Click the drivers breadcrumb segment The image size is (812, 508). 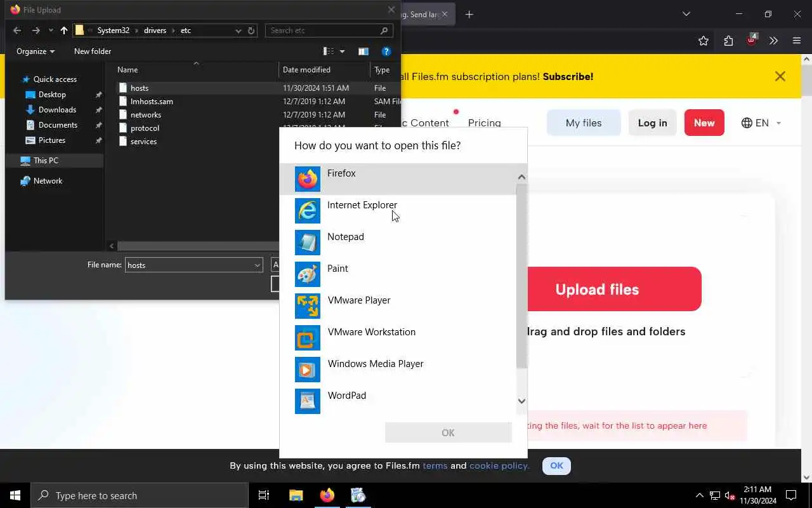[x=155, y=30]
